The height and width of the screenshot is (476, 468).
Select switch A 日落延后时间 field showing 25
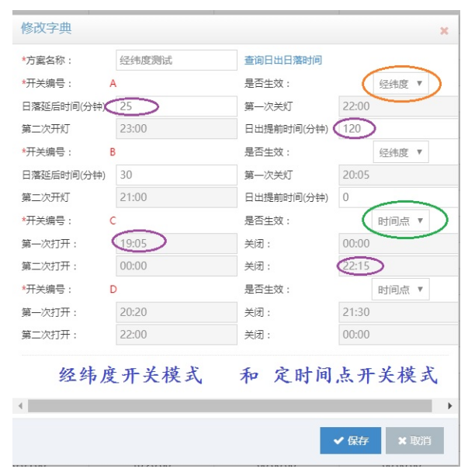point(175,106)
